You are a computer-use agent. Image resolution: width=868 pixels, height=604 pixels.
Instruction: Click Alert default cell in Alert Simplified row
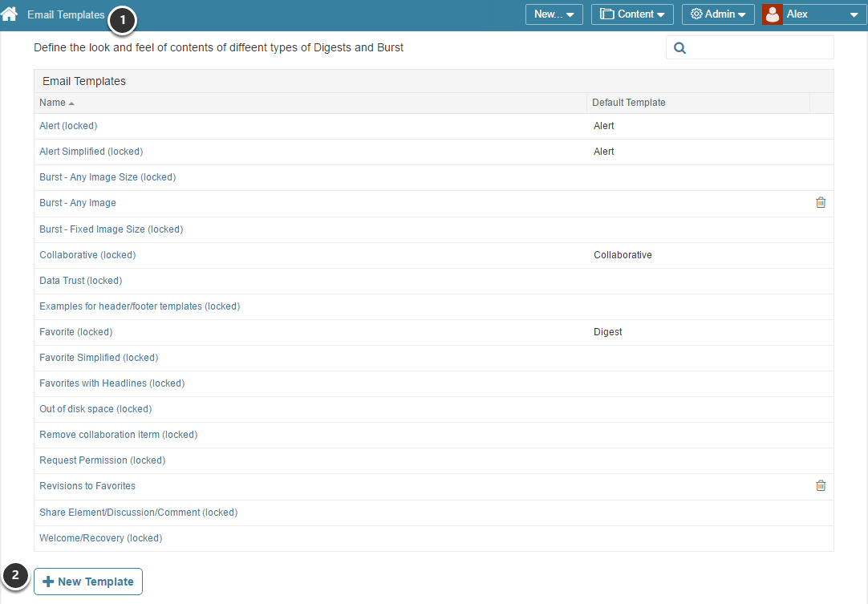(x=604, y=151)
